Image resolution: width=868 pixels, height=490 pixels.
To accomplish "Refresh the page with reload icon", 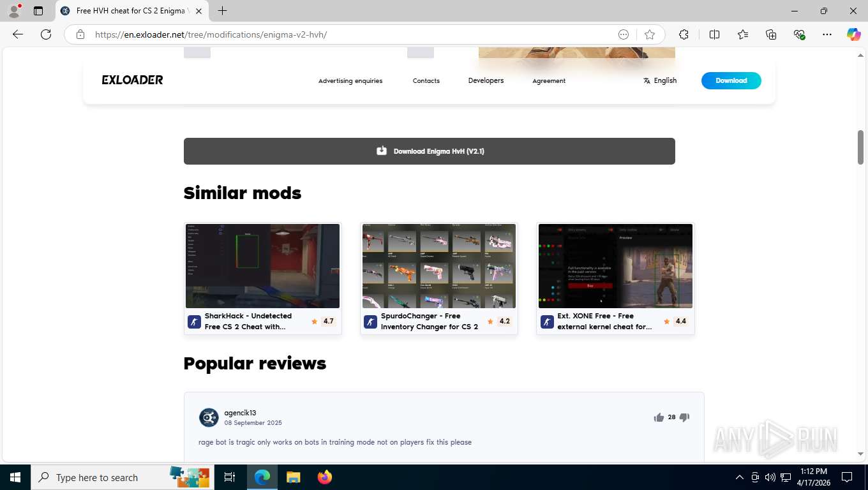I will pos(46,34).
